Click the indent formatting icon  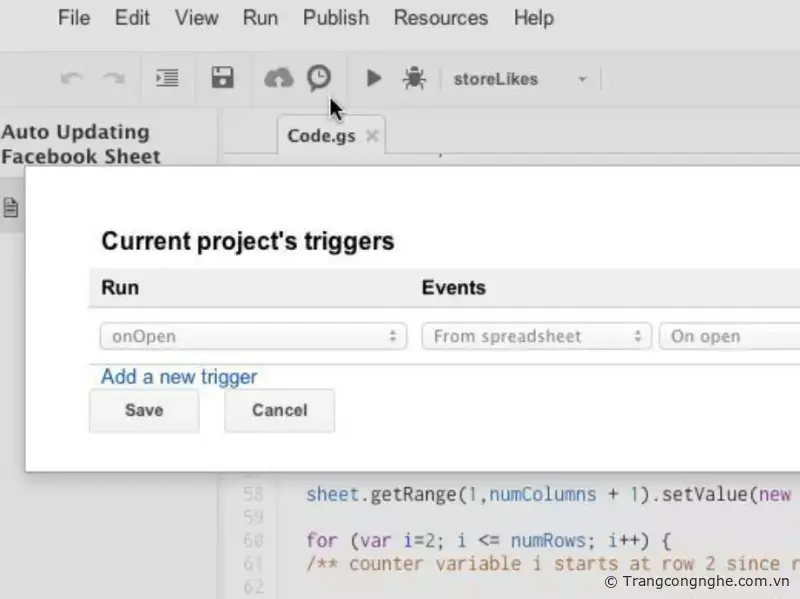(x=167, y=78)
